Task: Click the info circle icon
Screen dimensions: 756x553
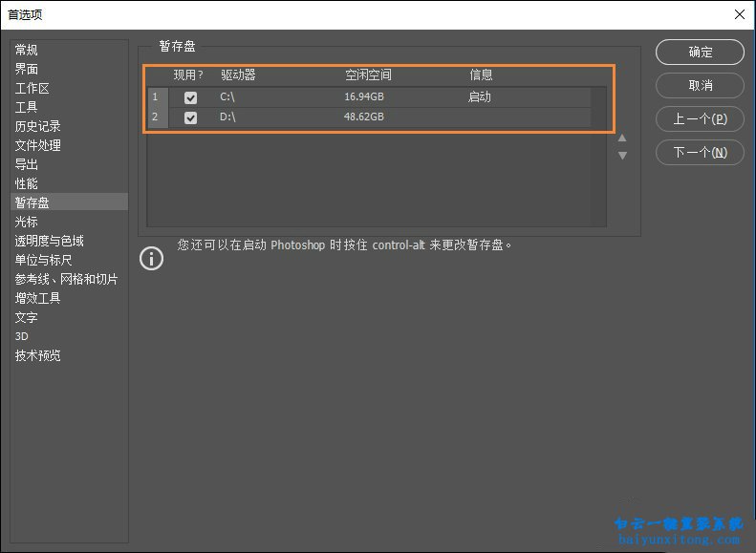Action: tap(151, 258)
